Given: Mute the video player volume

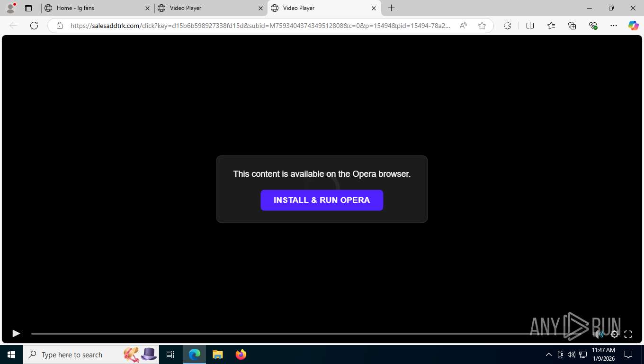Looking at the screenshot, I should click(x=599, y=334).
